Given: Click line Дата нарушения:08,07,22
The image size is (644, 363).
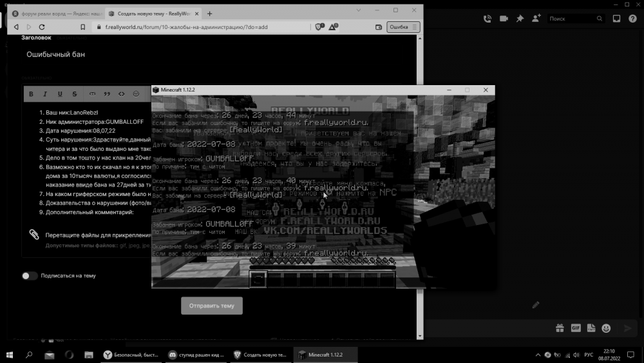Looking at the screenshot, I should pos(80,131).
